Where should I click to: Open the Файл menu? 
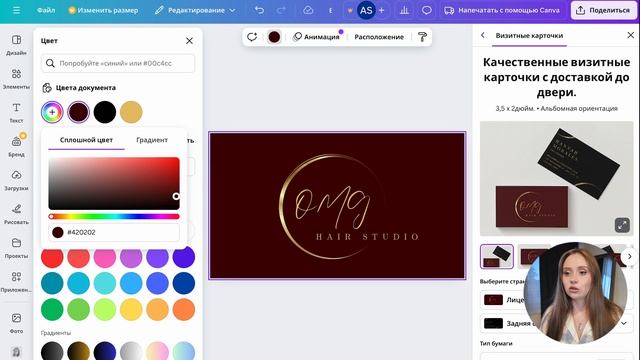point(46,10)
